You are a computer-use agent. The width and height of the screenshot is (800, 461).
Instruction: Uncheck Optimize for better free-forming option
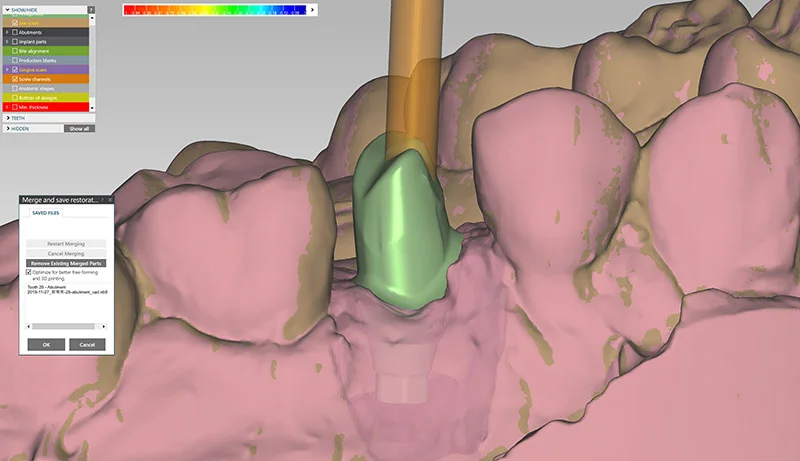(29, 272)
